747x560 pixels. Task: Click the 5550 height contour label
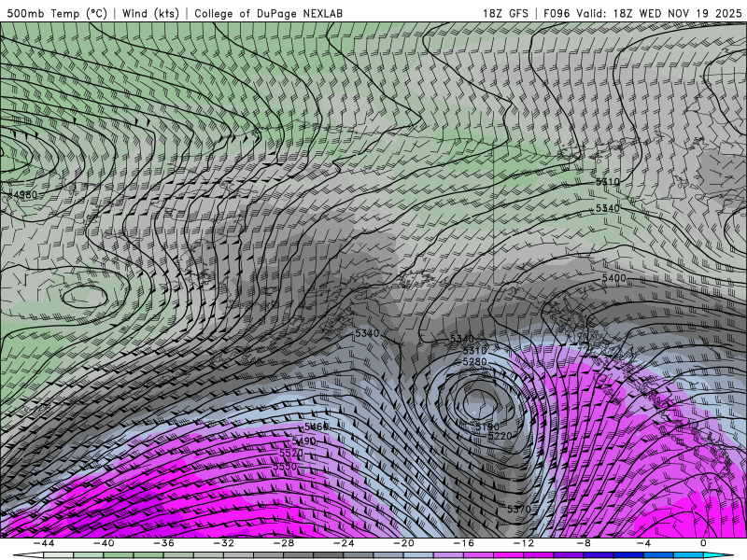285,467
